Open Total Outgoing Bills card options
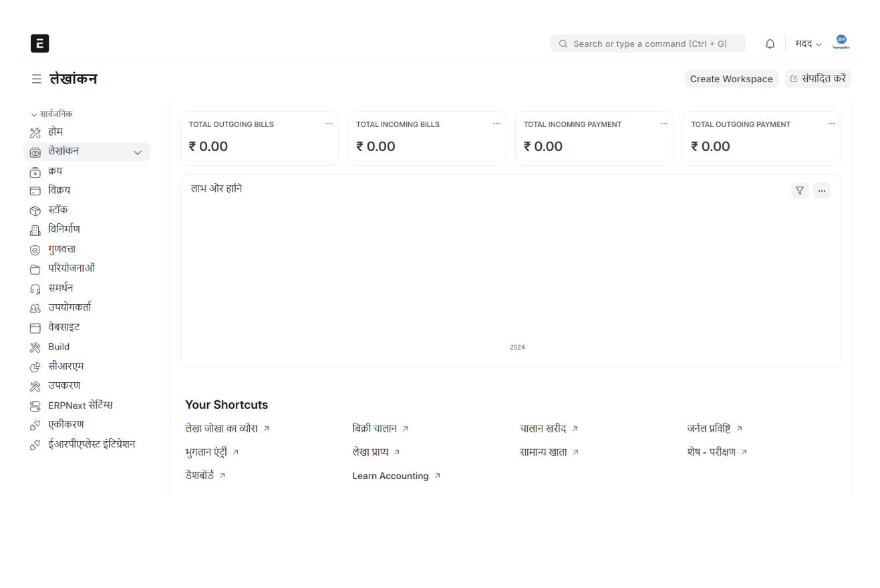Image resolution: width=880 pixels, height=588 pixels. pos(329,124)
